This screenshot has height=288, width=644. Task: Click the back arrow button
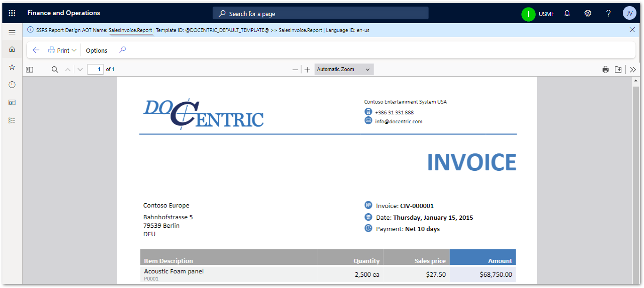(36, 50)
